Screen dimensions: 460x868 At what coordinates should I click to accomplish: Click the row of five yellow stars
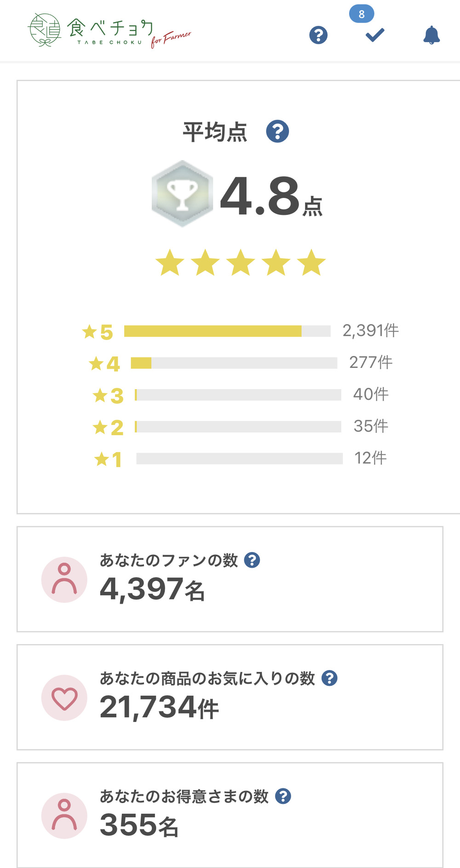241,262
